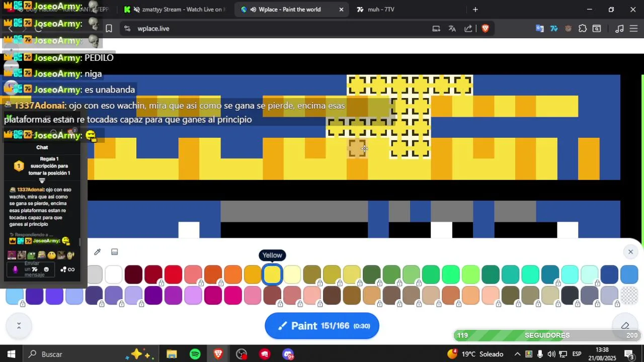Open the page translate icon in address bar
The height and width of the screenshot is (362, 644).
click(452, 29)
